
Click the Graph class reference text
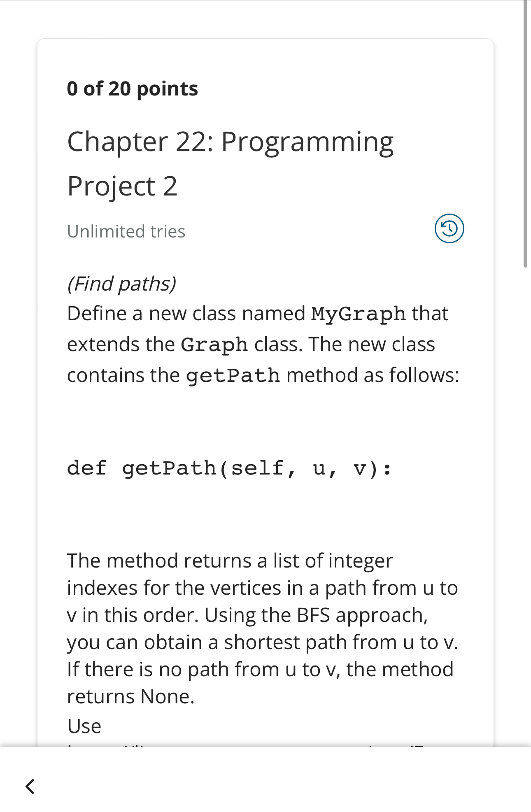(214, 344)
